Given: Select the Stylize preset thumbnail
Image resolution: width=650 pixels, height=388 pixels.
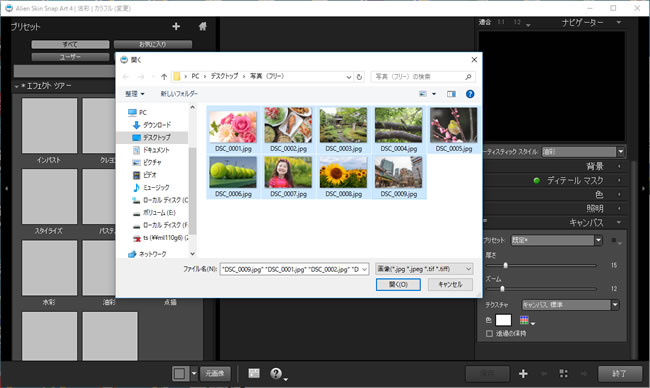Looking at the screenshot, I should click(49, 196).
